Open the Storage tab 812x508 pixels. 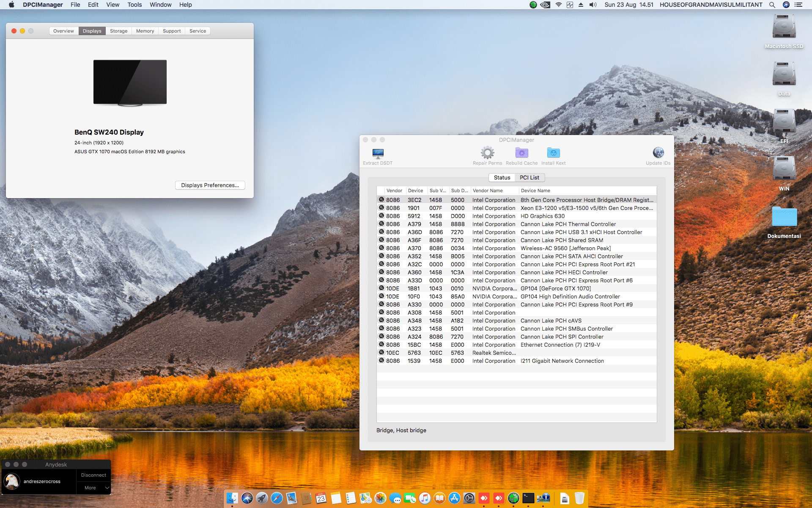click(118, 31)
